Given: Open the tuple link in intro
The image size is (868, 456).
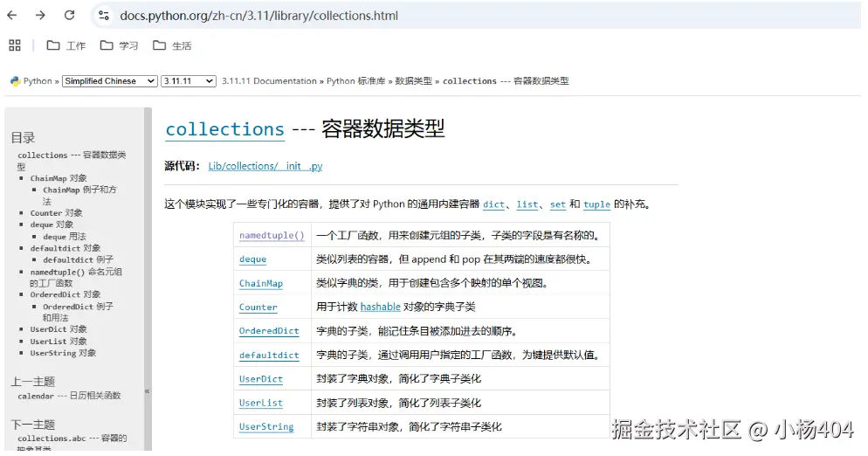Looking at the screenshot, I should point(596,204).
